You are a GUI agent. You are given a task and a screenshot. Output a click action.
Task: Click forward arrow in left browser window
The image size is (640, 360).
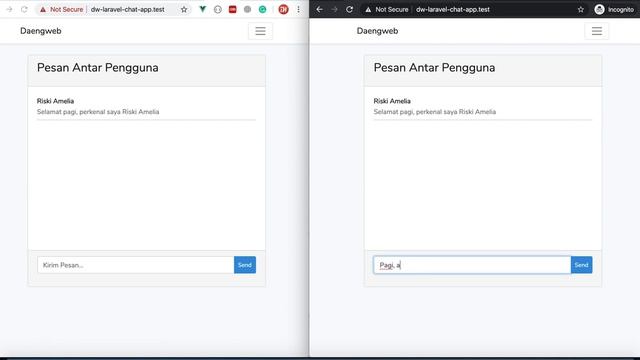click(x=9, y=9)
